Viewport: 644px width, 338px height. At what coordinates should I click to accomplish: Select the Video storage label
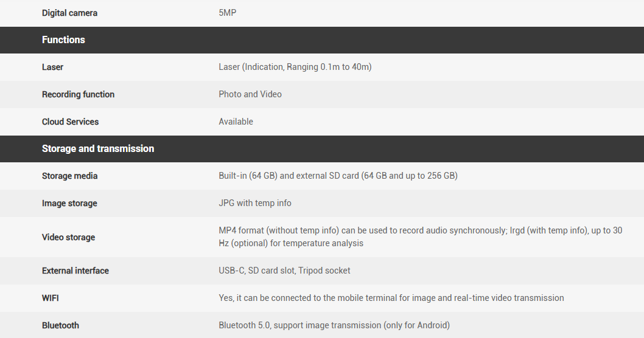point(68,238)
